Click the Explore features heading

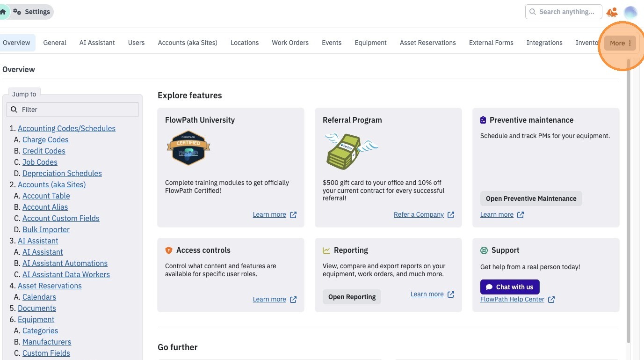tap(190, 96)
